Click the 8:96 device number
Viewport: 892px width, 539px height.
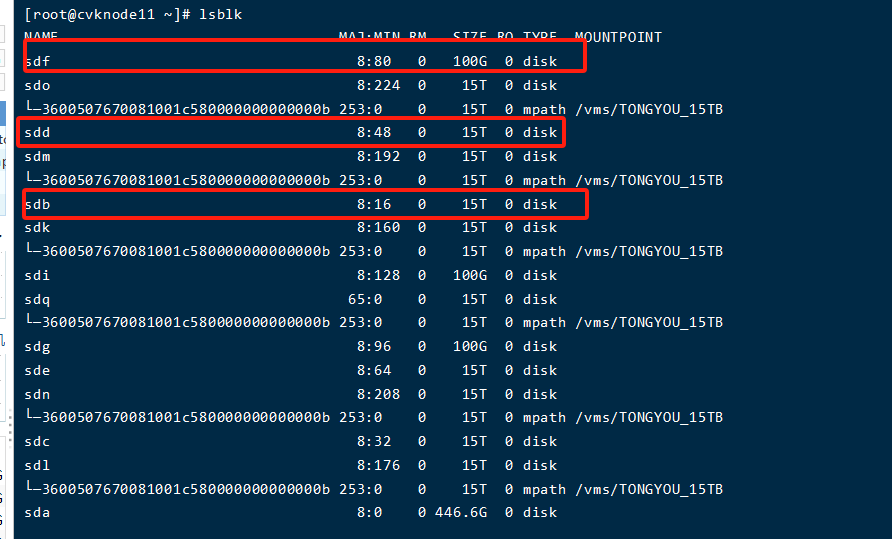click(x=374, y=347)
